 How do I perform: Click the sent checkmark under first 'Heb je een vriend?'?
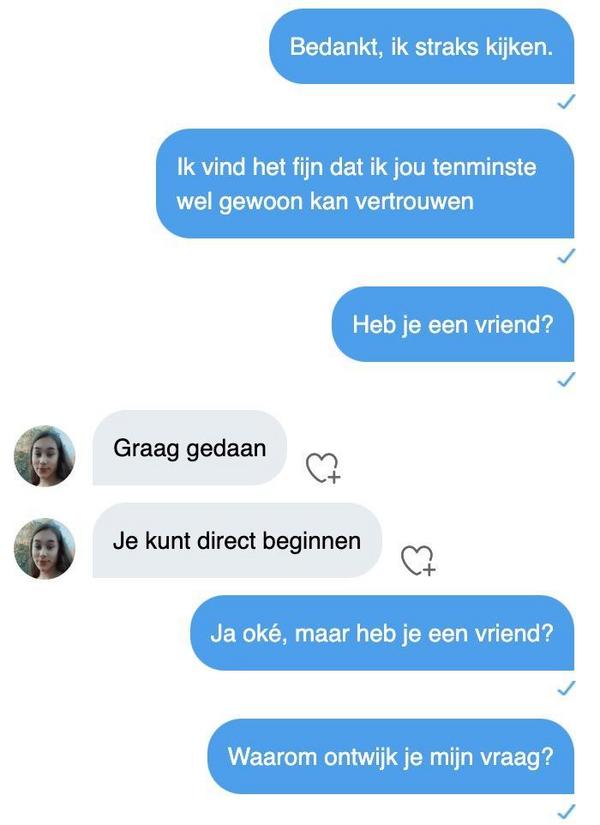[x=566, y=379]
